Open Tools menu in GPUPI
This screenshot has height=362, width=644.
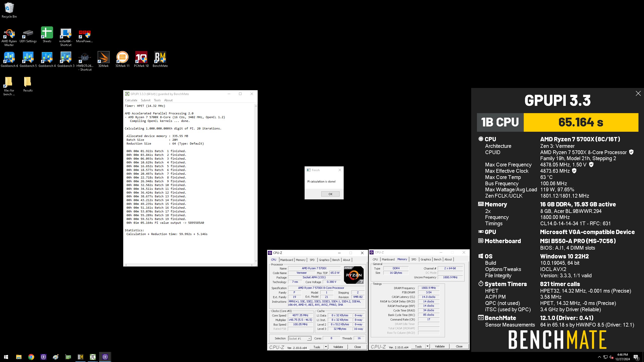point(157,100)
